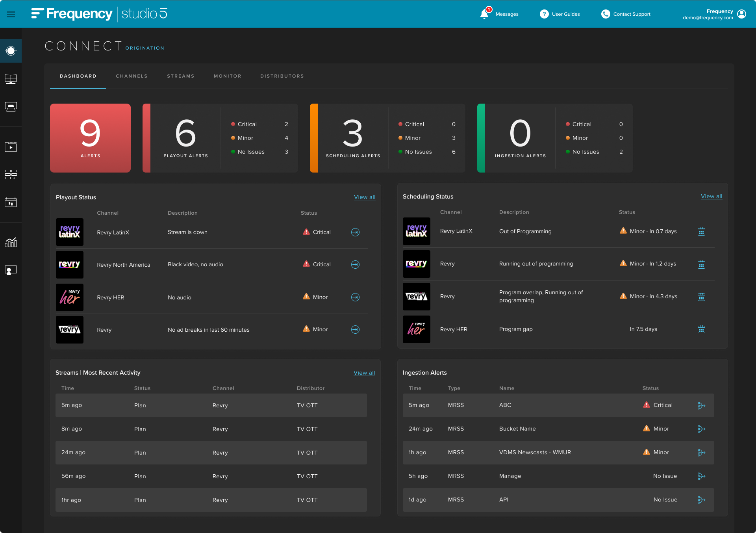This screenshot has width=756, height=533.
Task: Select the 1hr ago streams row
Action: (x=211, y=500)
